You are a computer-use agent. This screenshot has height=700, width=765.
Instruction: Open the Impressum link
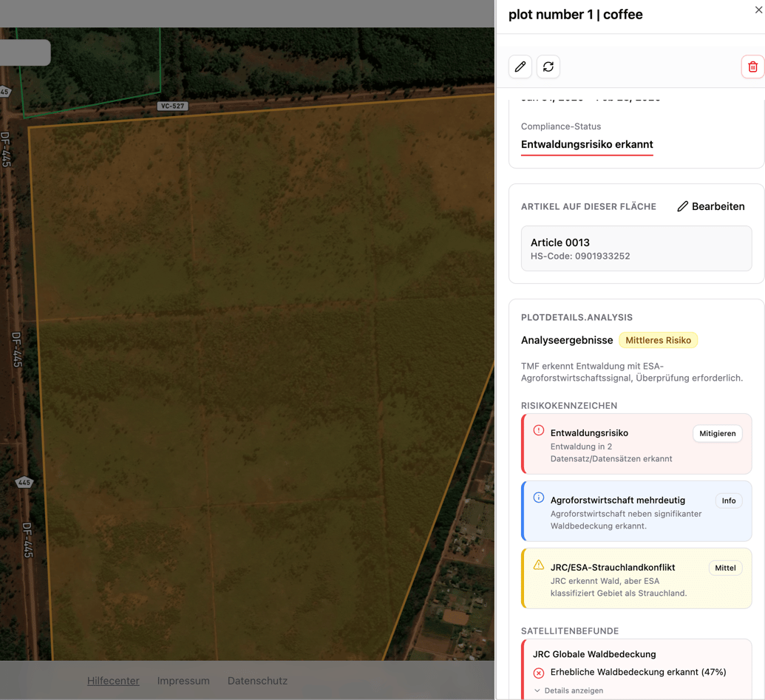tap(183, 681)
